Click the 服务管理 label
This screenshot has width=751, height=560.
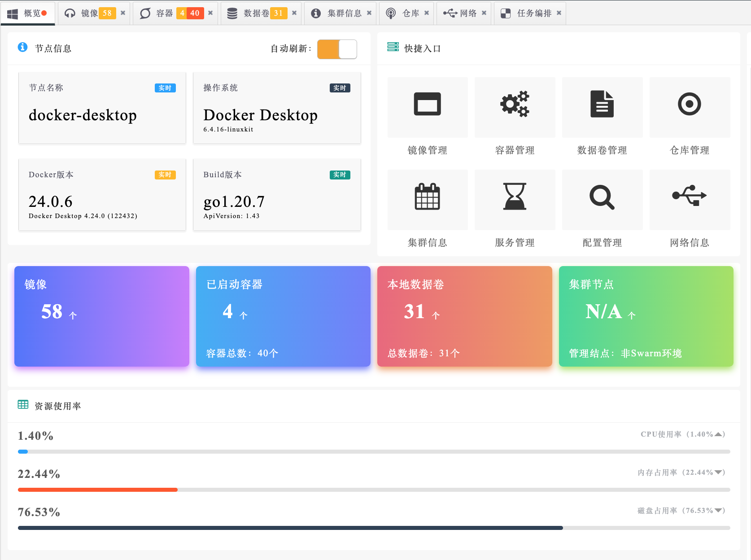tap(515, 243)
